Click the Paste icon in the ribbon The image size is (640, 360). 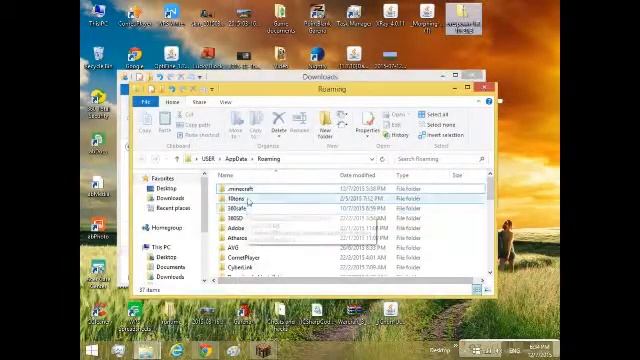click(x=165, y=122)
